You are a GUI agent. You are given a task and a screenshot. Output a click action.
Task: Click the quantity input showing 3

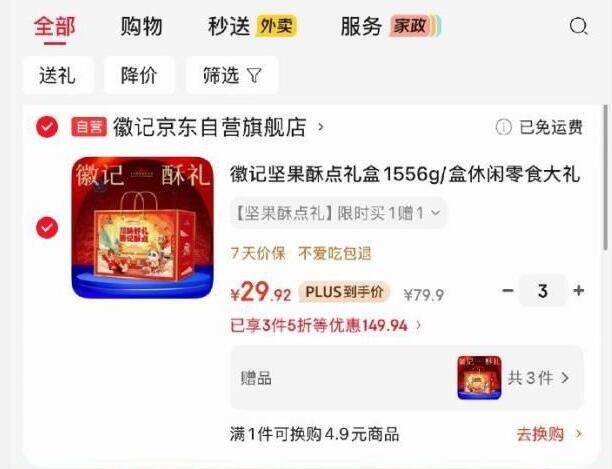pos(543,291)
